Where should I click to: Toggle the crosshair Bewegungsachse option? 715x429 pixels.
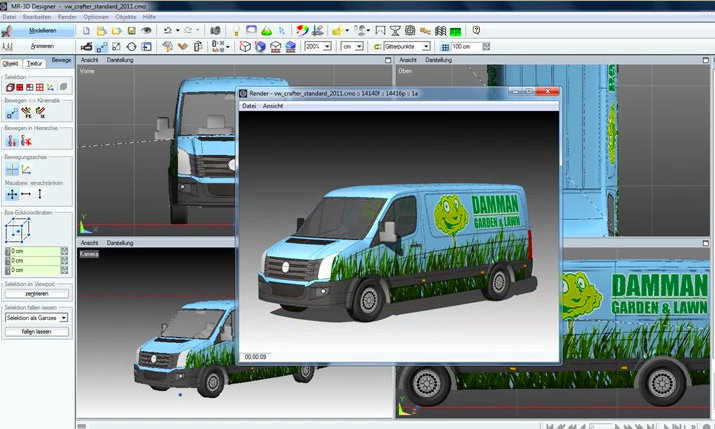12,170
